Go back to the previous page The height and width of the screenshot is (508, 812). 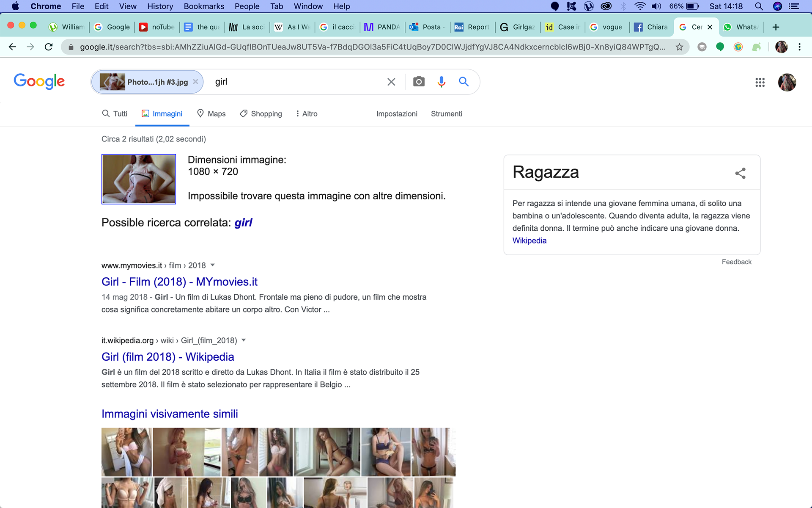pos(12,47)
